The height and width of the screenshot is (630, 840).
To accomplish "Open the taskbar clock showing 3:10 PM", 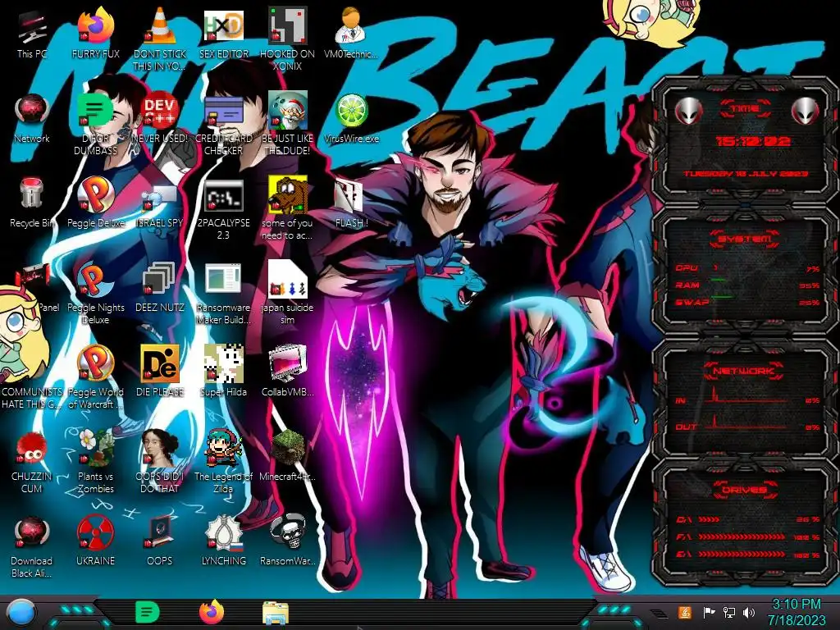I will [x=796, y=612].
